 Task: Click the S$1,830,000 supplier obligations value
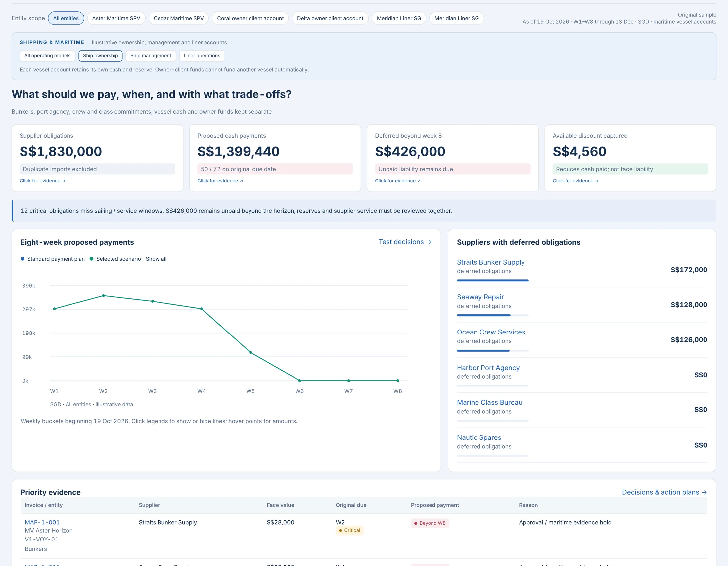click(61, 151)
